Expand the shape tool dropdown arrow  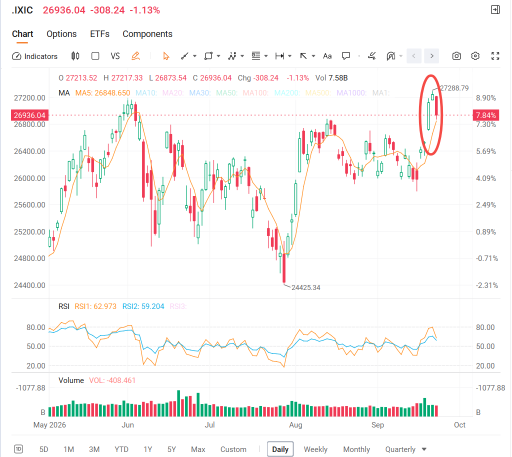pos(219,56)
